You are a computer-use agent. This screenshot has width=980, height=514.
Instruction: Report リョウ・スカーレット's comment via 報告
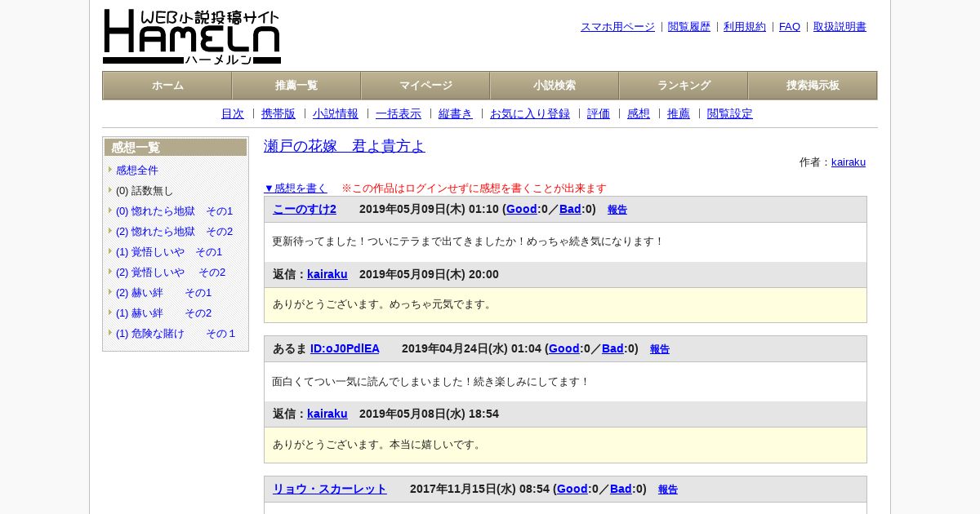pyautogui.click(x=668, y=490)
